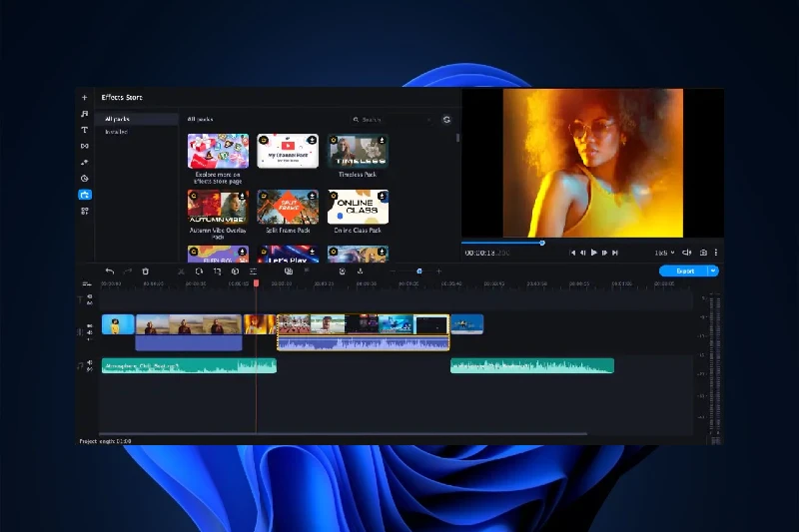Click the download icon on My Channel Pack thumbnail
Viewport: 799px width, 532px height.
tap(312, 140)
